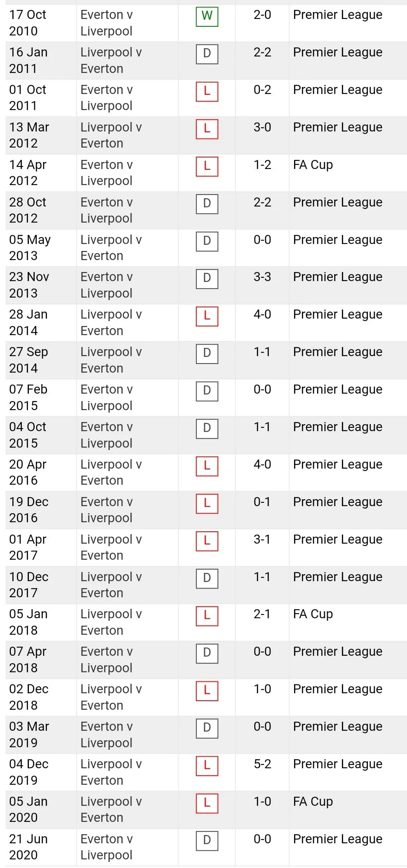Click the green W badge for 17 Oct 2010

coord(207,16)
